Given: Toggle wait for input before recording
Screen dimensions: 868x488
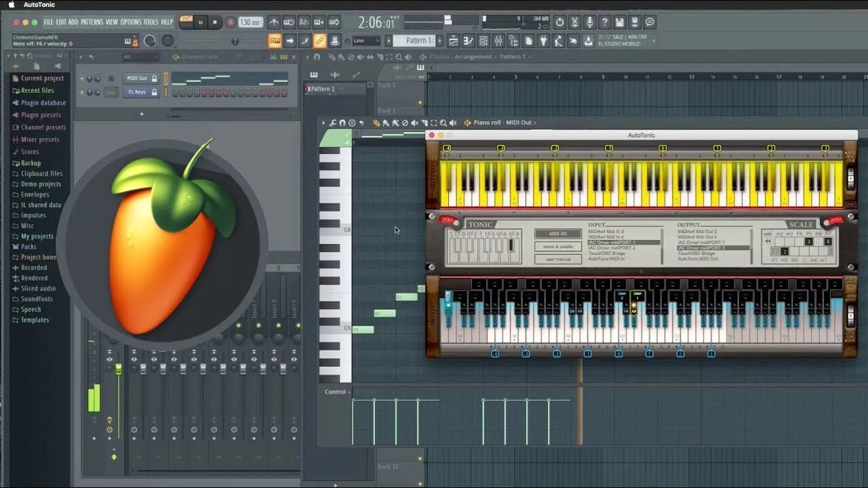Looking at the screenshot, I should coord(289,22).
